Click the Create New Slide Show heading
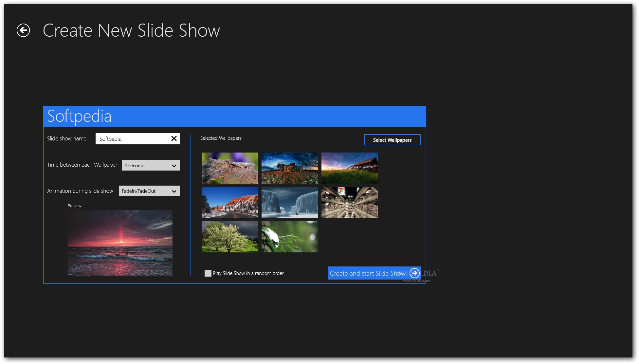Viewport: 639px width, 364px height. pos(131,30)
